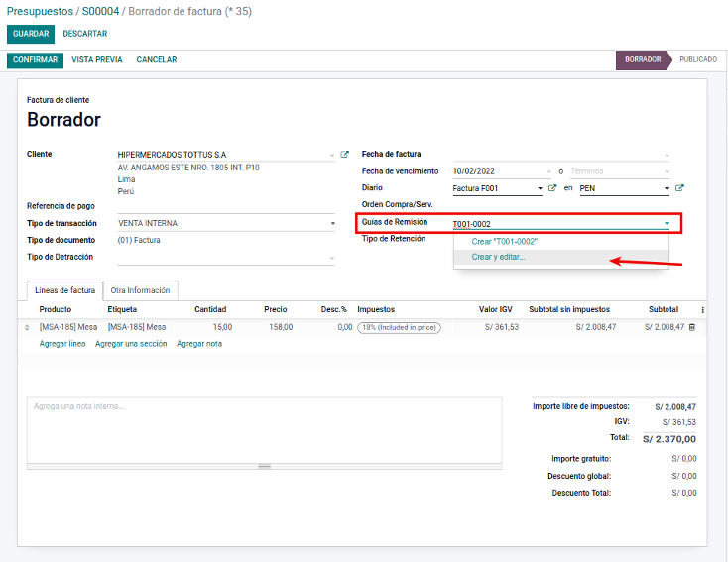The width and height of the screenshot is (728, 562).
Task: Open column options menu in lines table
Action: pos(703,310)
